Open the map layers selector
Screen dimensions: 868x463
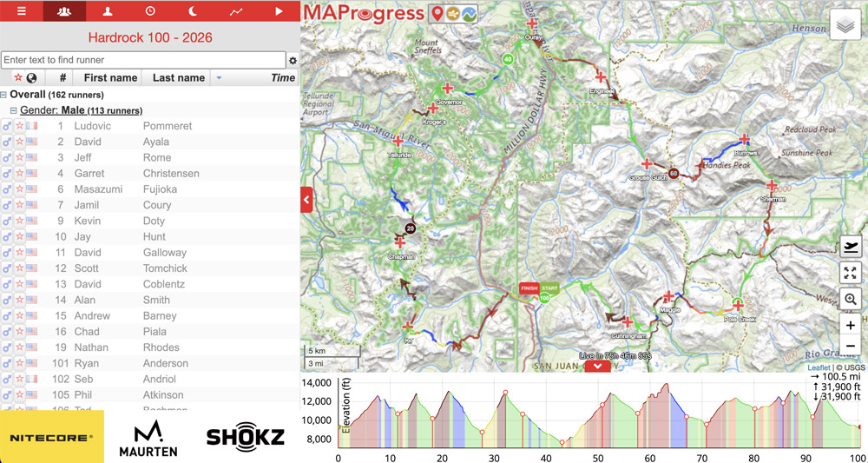coord(845,25)
